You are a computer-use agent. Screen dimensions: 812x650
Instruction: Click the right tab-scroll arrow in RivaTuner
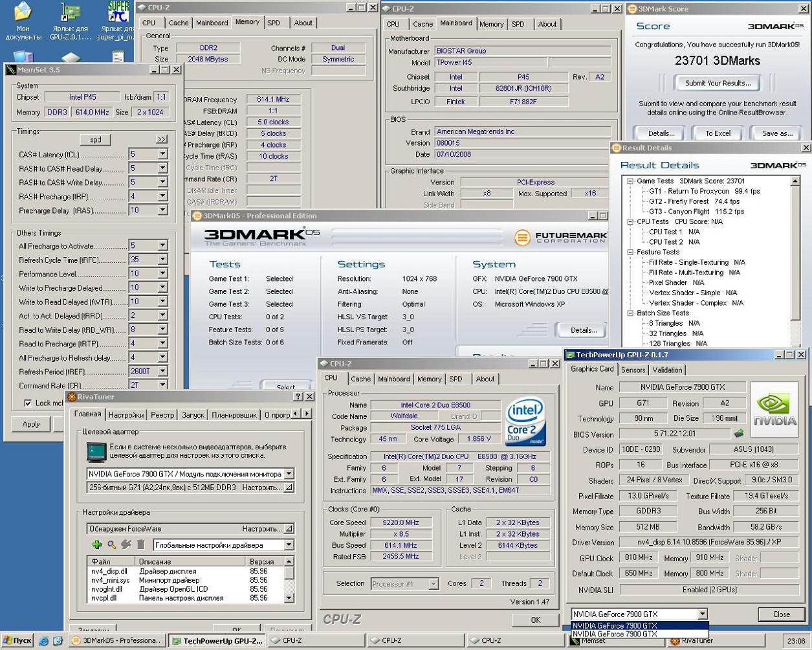click(x=307, y=414)
